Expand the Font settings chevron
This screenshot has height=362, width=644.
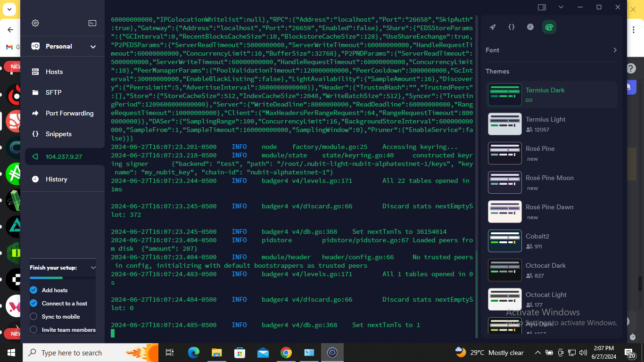click(615, 50)
